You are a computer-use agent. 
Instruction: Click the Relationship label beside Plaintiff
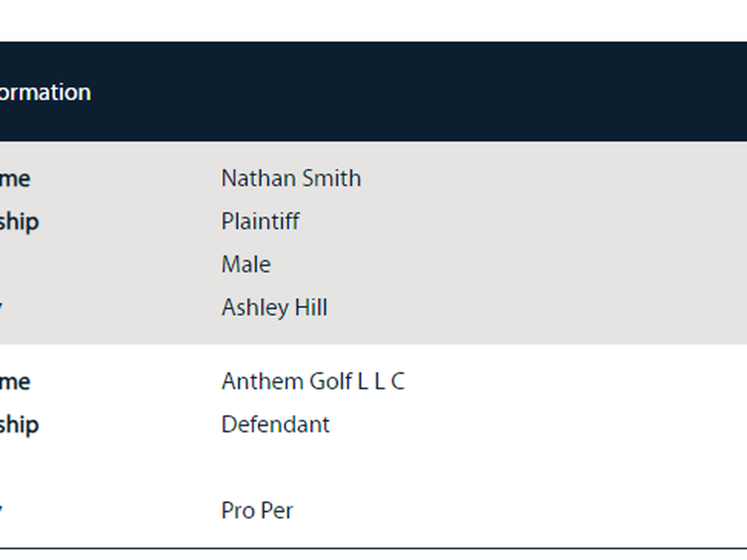pyautogui.click(x=19, y=222)
